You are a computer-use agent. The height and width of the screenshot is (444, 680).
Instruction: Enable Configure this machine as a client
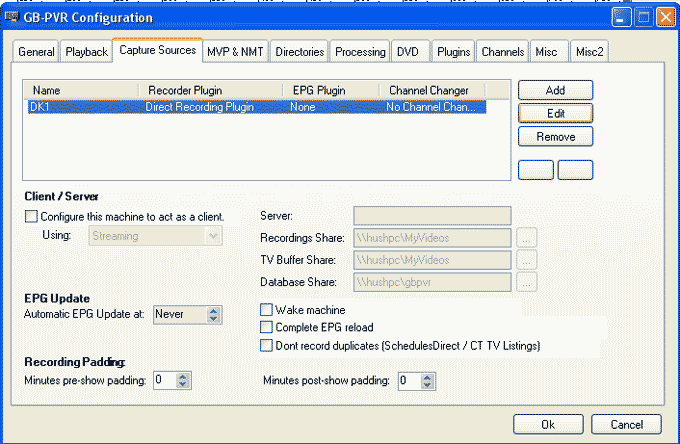point(31,216)
